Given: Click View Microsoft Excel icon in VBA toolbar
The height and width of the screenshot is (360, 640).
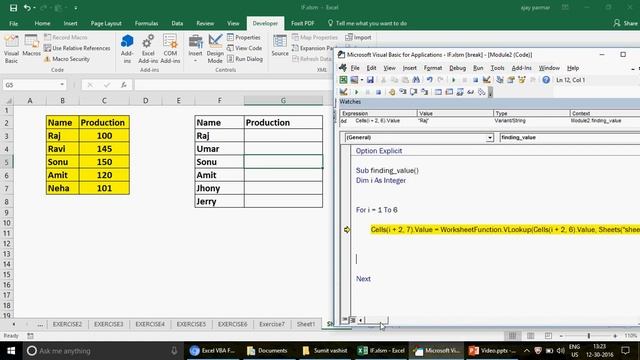Looking at the screenshot, I should (x=343, y=80).
